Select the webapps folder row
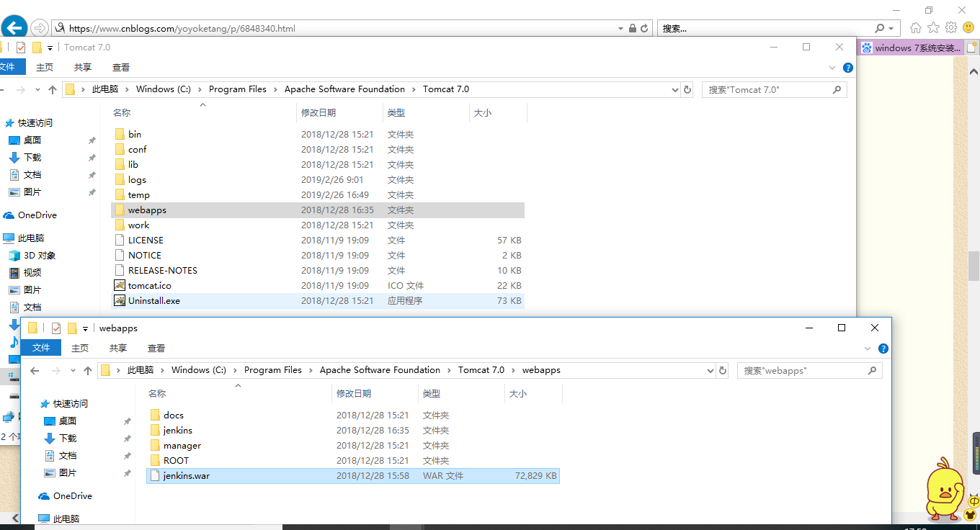Screen dimensions: 980x530 coord(318,210)
